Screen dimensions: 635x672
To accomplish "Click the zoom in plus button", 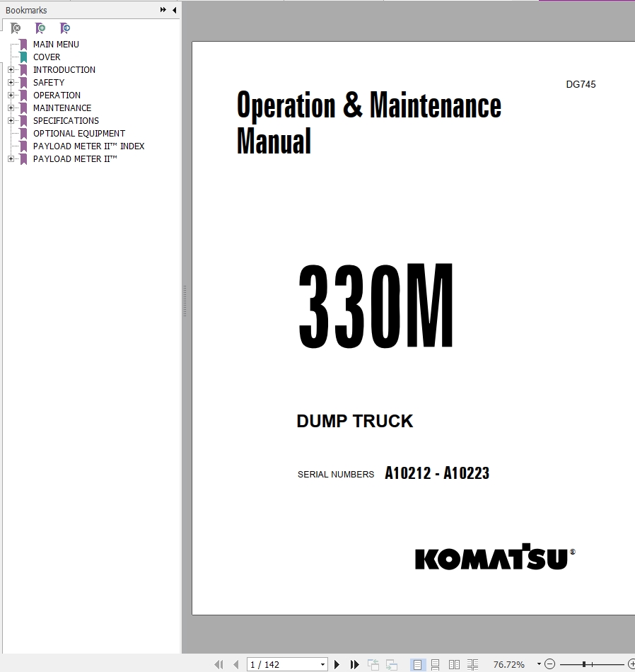I will coord(631,664).
